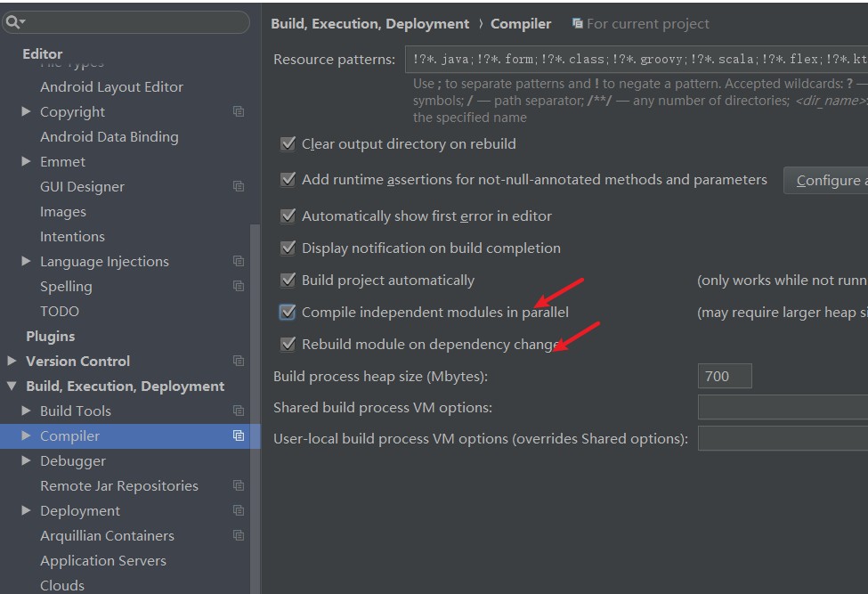Image resolution: width=868 pixels, height=594 pixels.
Task: Click the project-level icon beside Build Tools
Action: pyautogui.click(x=239, y=411)
